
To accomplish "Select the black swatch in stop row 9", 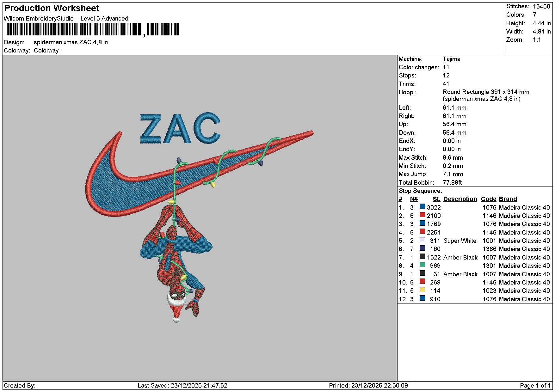I will (x=422, y=273).
